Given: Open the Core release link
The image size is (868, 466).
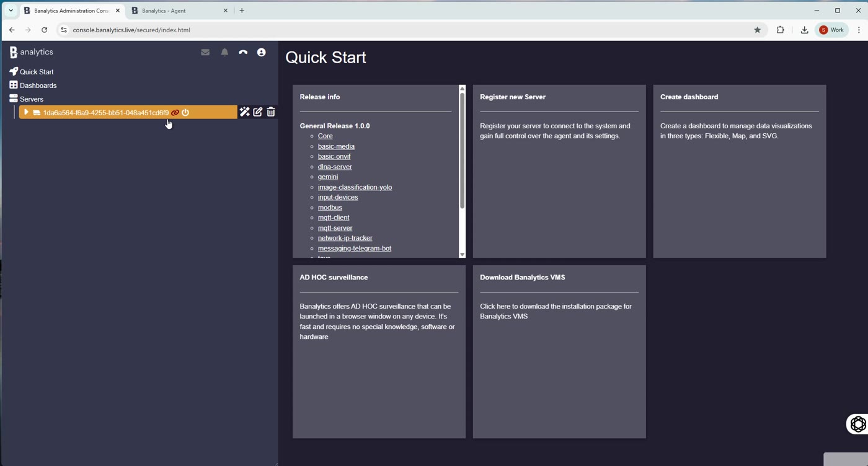Looking at the screenshot, I should [x=325, y=136].
